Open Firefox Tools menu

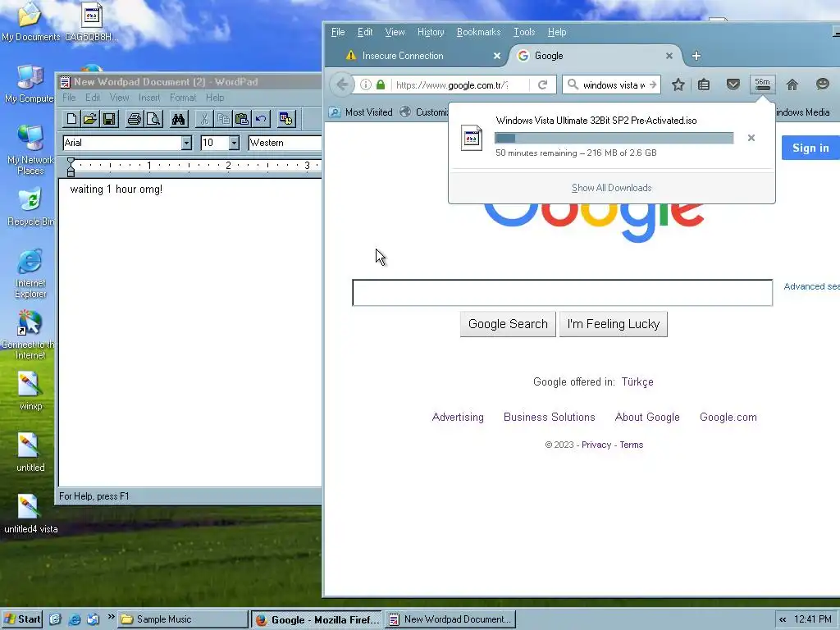[524, 32]
